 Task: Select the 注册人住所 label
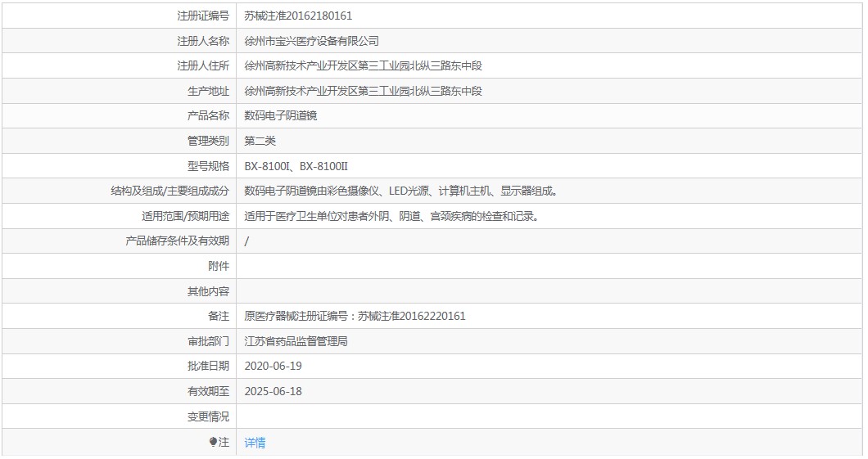(202, 65)
